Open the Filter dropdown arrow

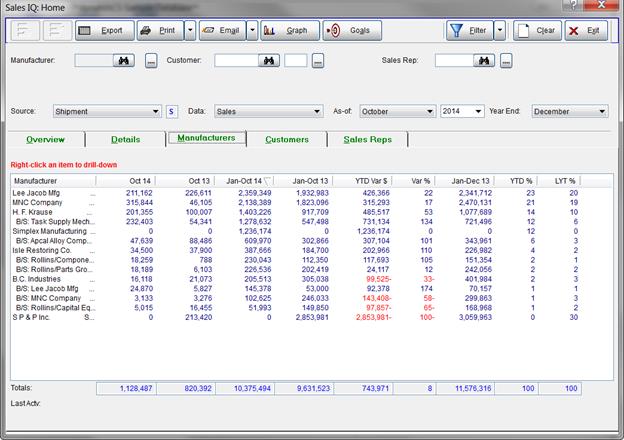coord(500,31)
